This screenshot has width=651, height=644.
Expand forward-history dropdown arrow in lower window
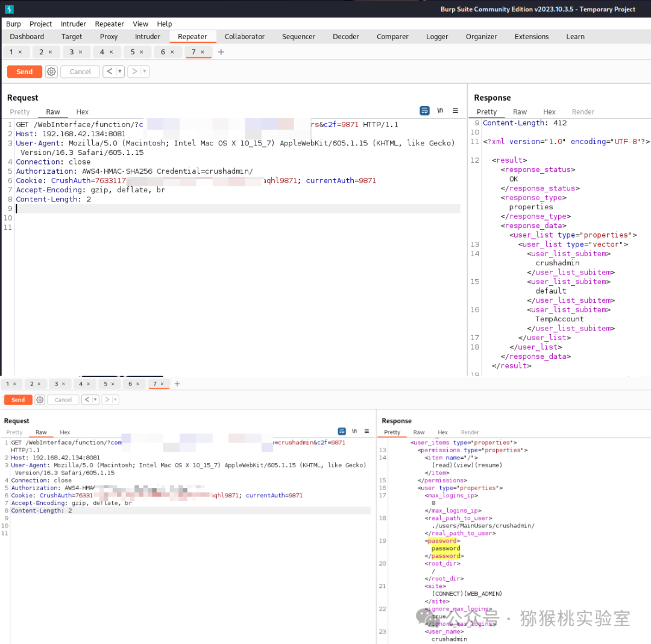point(115,399)
